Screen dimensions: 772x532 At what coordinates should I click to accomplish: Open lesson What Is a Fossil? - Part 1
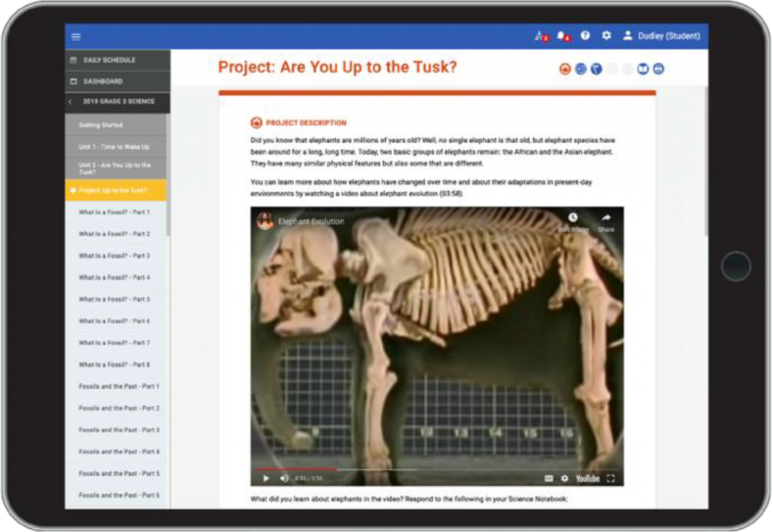pos(115,212)
